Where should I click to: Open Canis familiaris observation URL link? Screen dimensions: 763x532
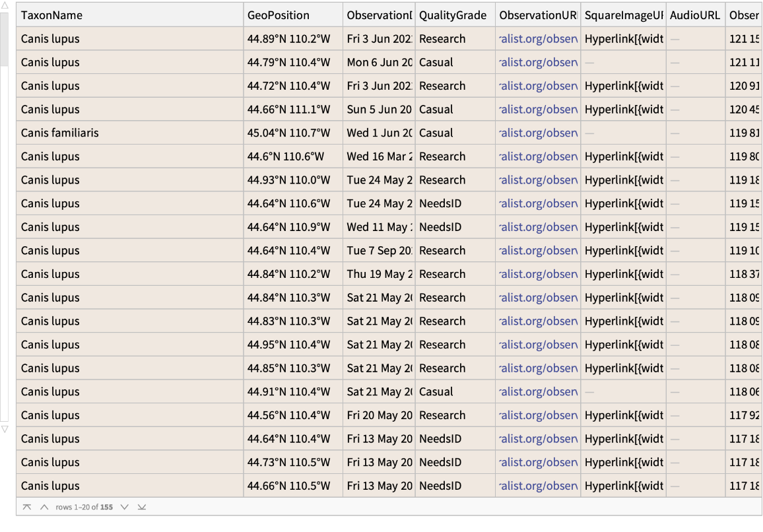click(x=539, y=133)
